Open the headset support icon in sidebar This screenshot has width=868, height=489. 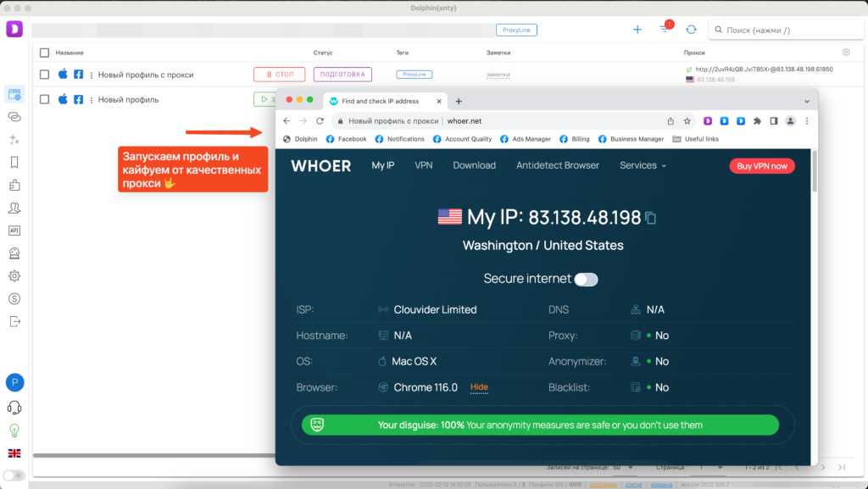[x=14, y=408]
